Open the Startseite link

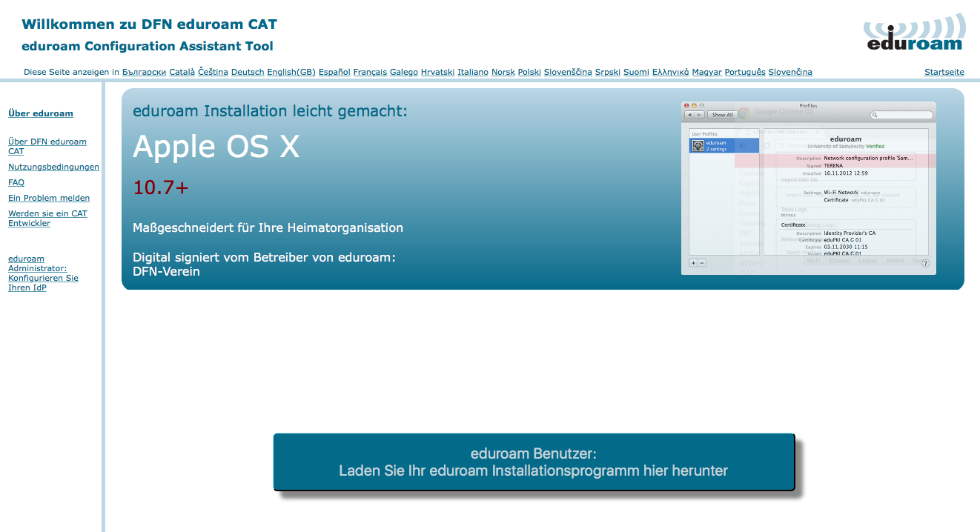point(944,72)
